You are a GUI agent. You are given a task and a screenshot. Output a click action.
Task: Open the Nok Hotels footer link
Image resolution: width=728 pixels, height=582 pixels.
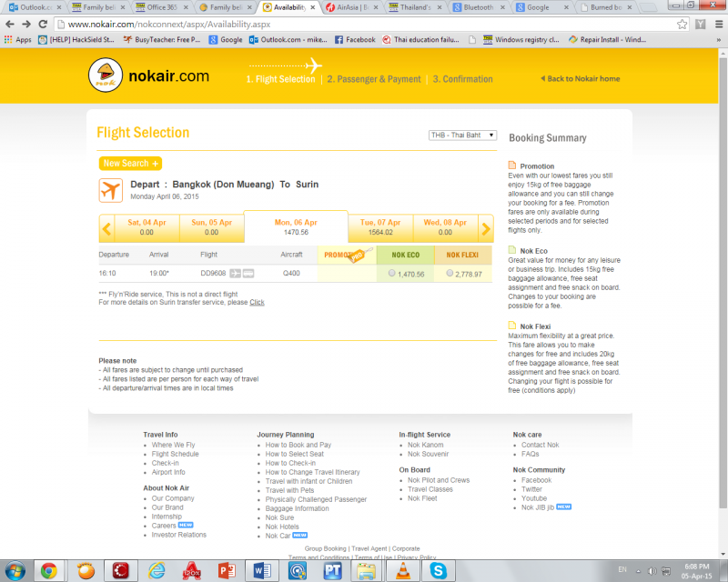tap(282, 527)
